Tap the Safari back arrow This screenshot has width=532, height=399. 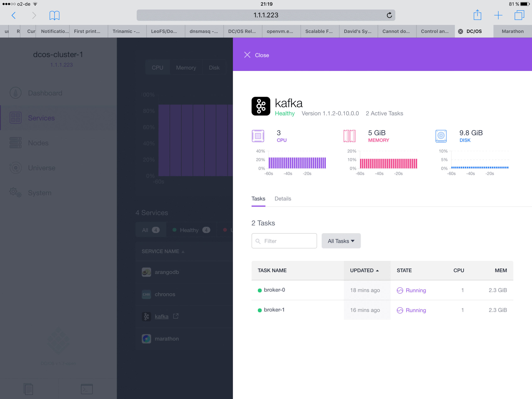[14, 15]
